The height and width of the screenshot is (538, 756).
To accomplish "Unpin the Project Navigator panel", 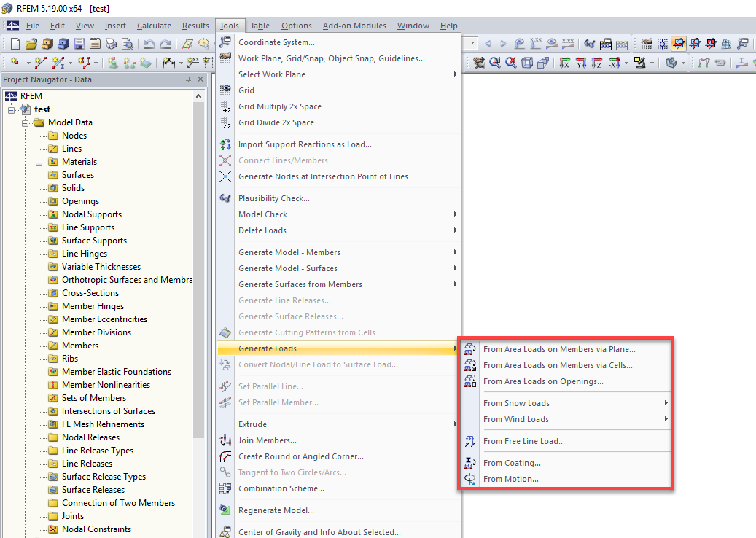I will pos(188,79).
